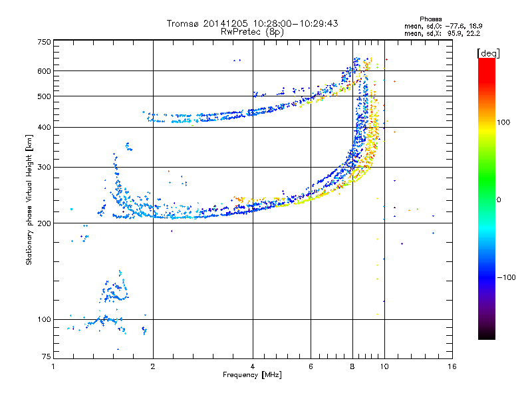
Task: Click the 'mean, sd,O: -77.6, 18.9' text
Action: coord(443,26)
